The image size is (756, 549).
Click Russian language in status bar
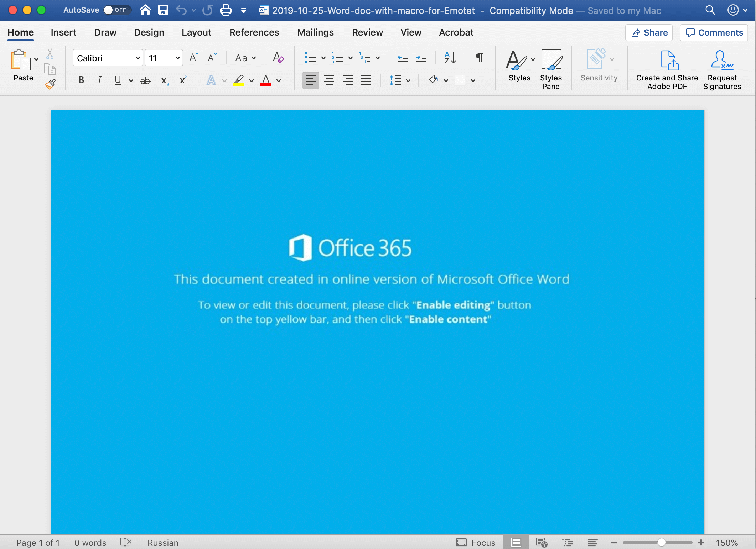pyautogui.click(x=163, y=543)
